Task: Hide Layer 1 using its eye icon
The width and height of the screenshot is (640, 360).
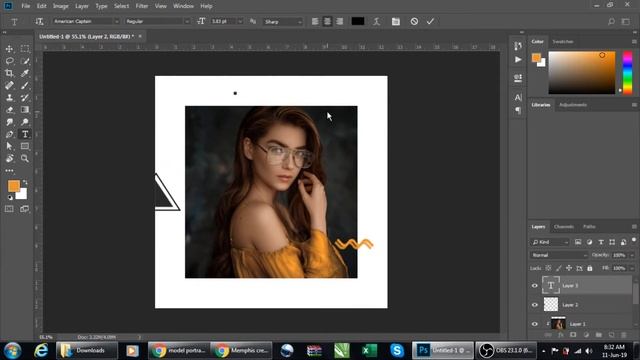Action: click(x=535, y=324)
